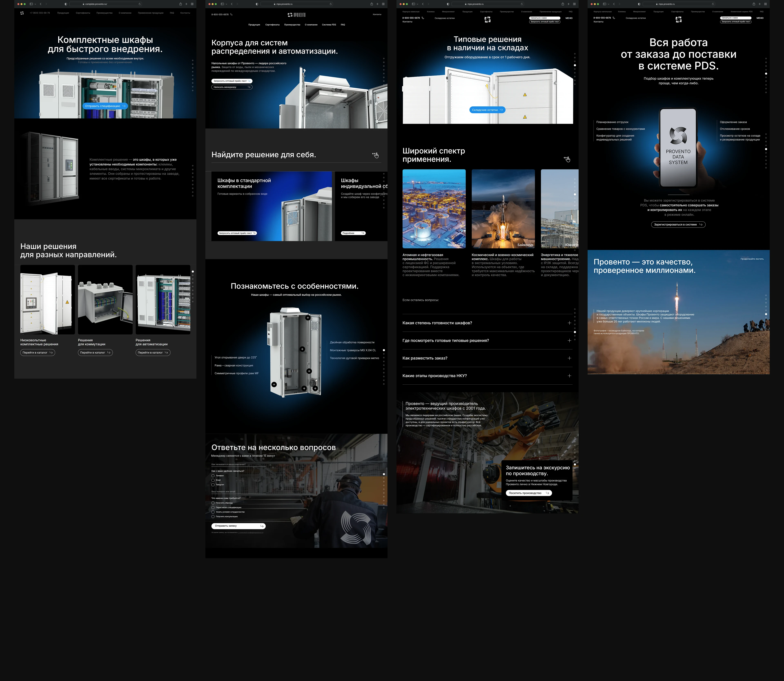The image size is (784, 681).
Task: Click the Байконур rocket launch photo card
Action: (503, 209)
